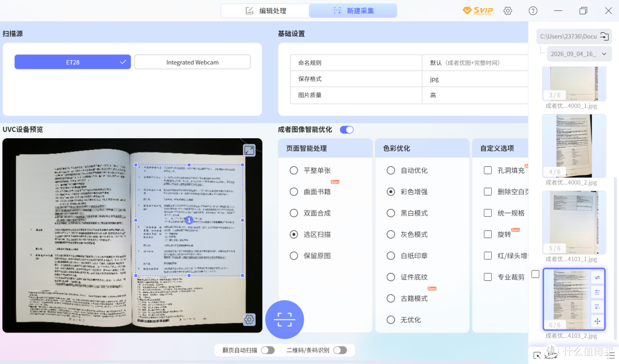Select 灰色模式 color option
Viewport: 619px width, 364px height.
tap(391, 234)
